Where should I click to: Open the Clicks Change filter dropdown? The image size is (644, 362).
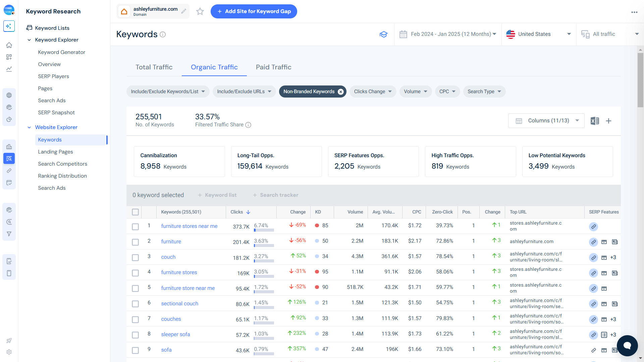click(x=373, y=92)
